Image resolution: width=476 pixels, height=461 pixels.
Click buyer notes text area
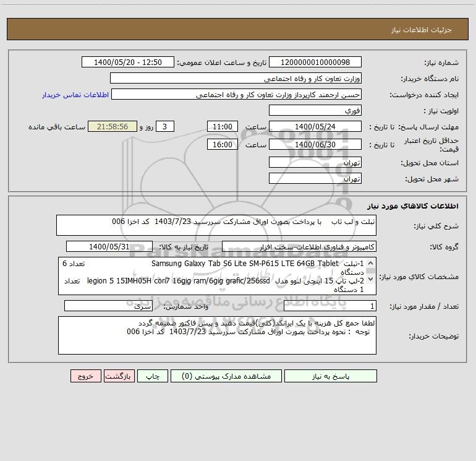217,335
